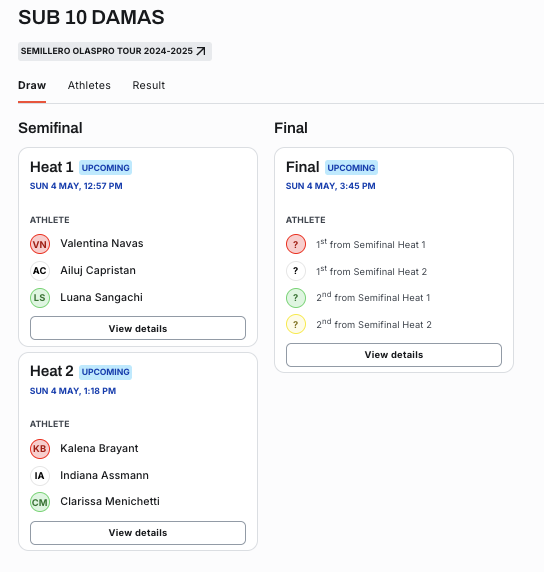
Task: Open the Result tab
Action: point(148,85)
